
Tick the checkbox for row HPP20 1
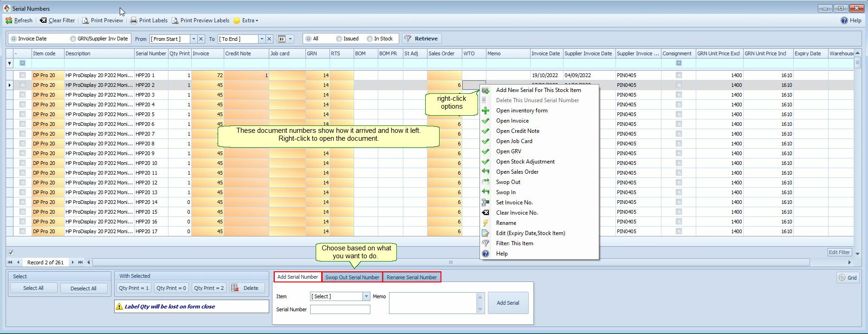(x=22, y=75)
